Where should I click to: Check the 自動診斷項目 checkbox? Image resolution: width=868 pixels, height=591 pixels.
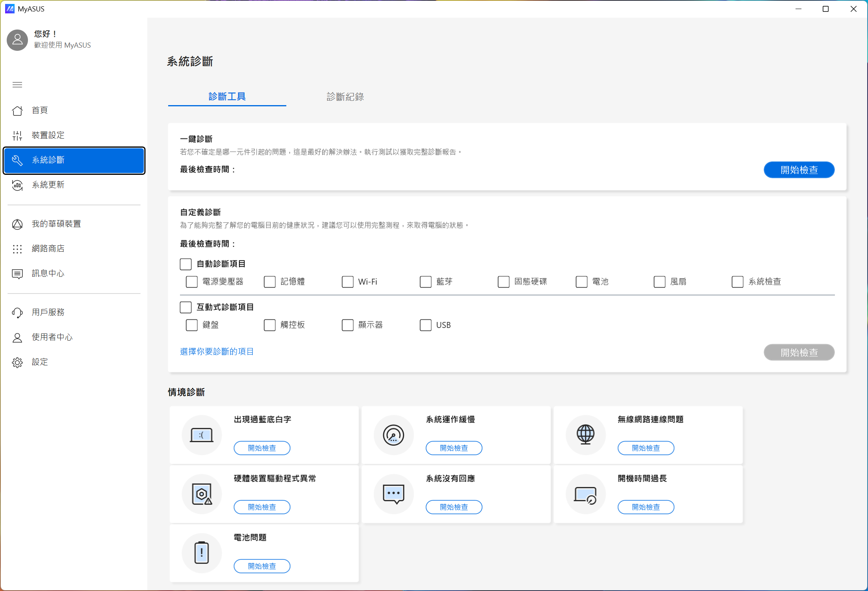(x=185, y=264)
